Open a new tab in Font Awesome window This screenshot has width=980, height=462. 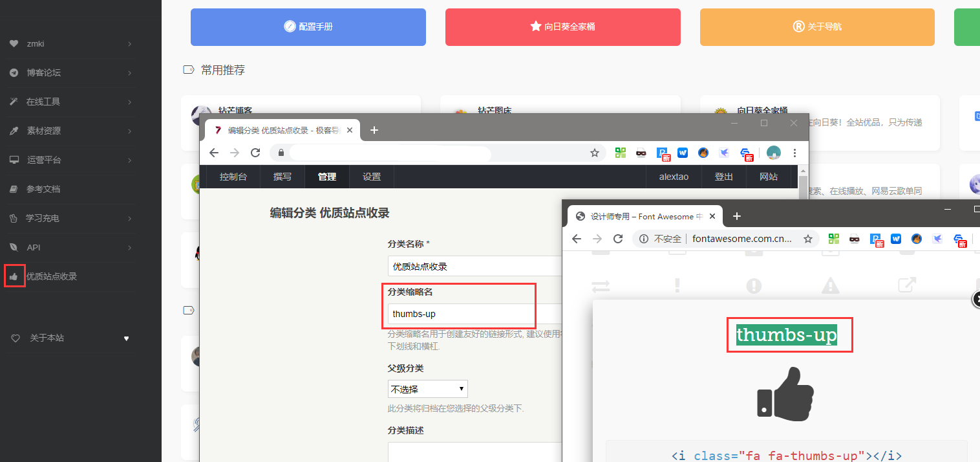click(736, 216)
